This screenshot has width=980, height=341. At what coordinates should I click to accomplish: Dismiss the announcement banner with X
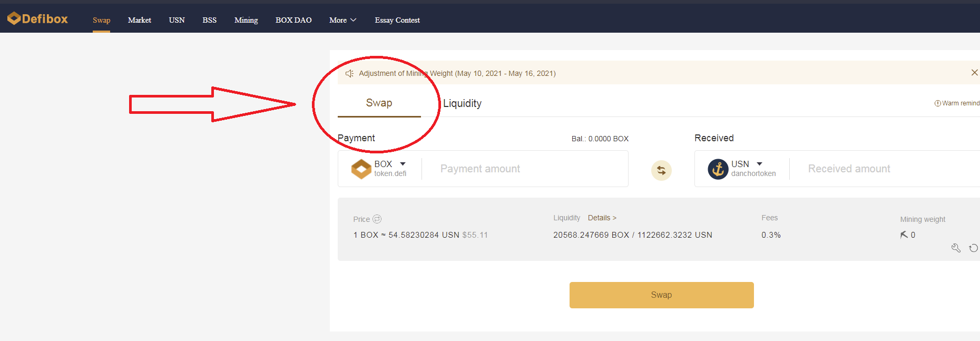point(974,73)
